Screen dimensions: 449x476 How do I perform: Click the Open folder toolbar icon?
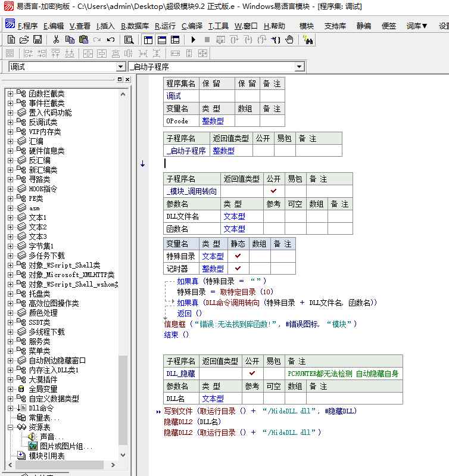coord(24,40)
